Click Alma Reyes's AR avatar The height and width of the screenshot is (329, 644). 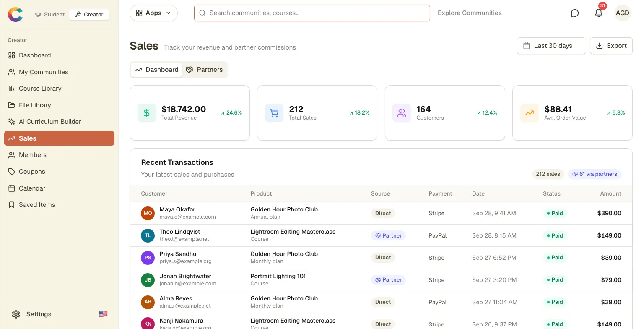[x=148, y=302]
